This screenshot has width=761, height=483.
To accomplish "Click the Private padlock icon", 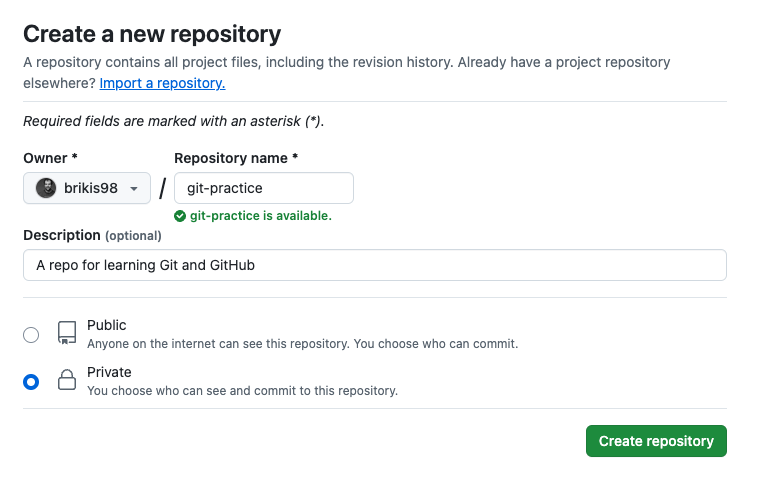I will [67, 380].
